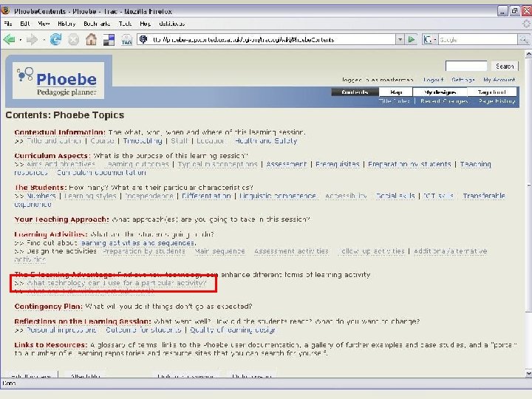Open the address bar URL history dropdown
532x399 pixels.
(x=400, y=40)
